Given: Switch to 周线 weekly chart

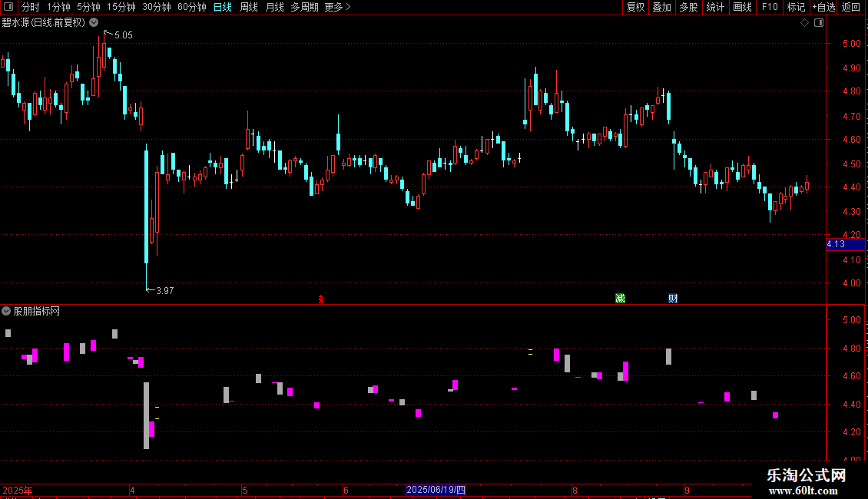Looking at the screenshot, I should [x=249, y=7].
